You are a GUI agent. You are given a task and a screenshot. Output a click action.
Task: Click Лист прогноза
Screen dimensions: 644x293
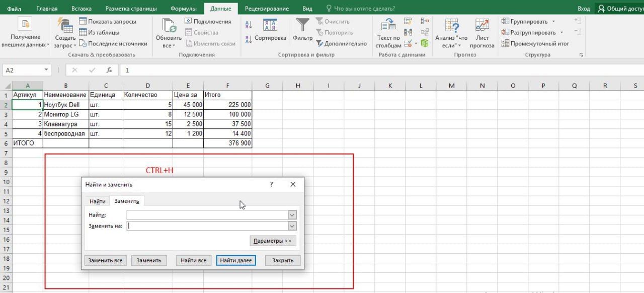tap(482, 33)
